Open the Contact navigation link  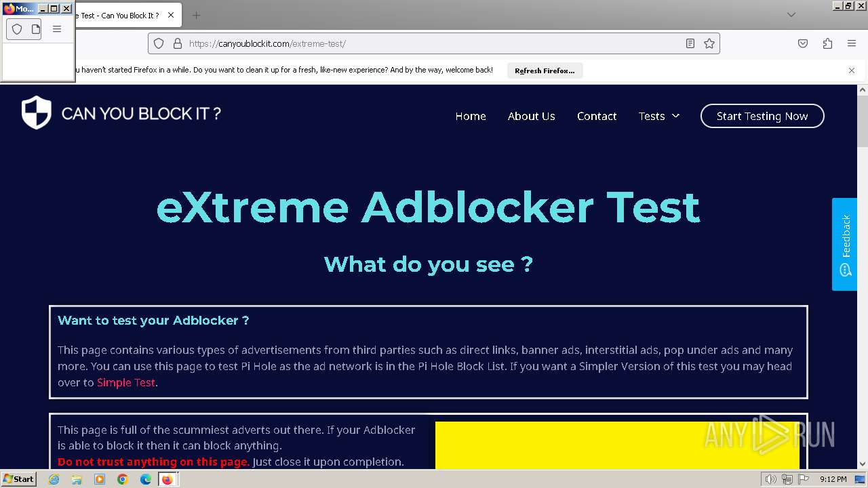pyautogui.click(x=597, y=116)
